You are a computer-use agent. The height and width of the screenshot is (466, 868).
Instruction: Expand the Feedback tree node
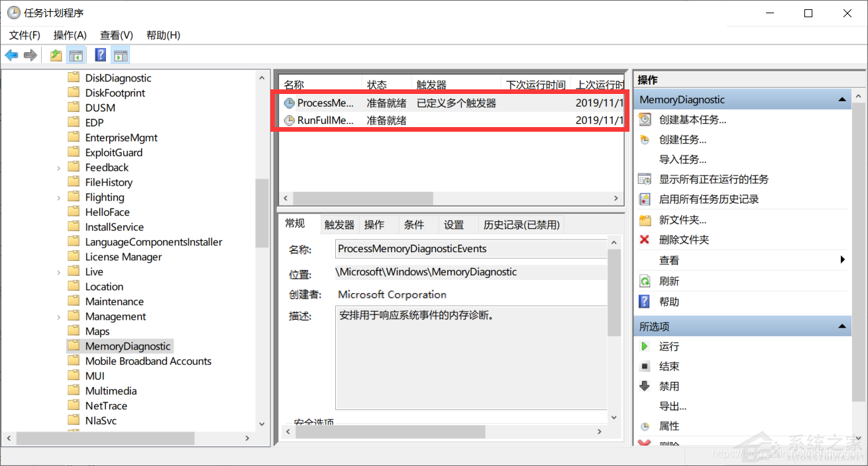pyautogui.click(x=58, y=167)
